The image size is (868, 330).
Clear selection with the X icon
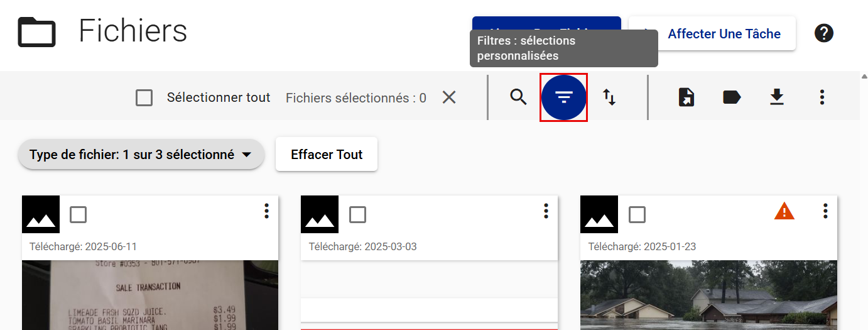448,97
